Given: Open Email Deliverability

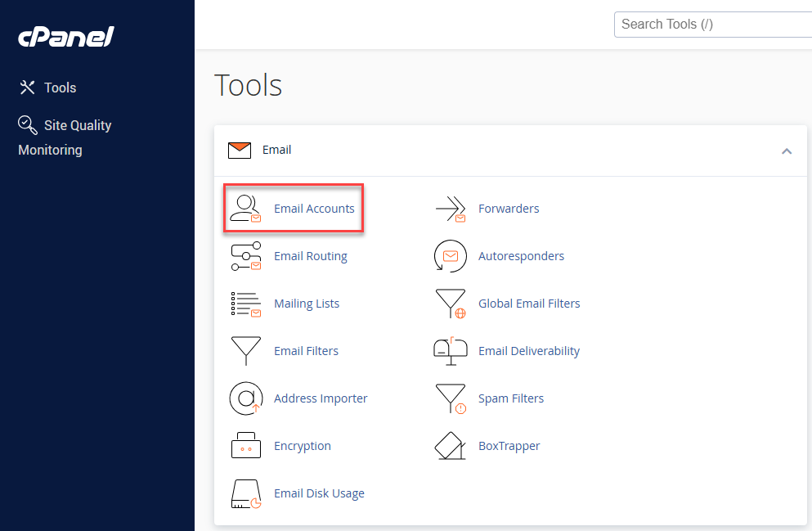Looking at the screenshot, I should point(529,351).
